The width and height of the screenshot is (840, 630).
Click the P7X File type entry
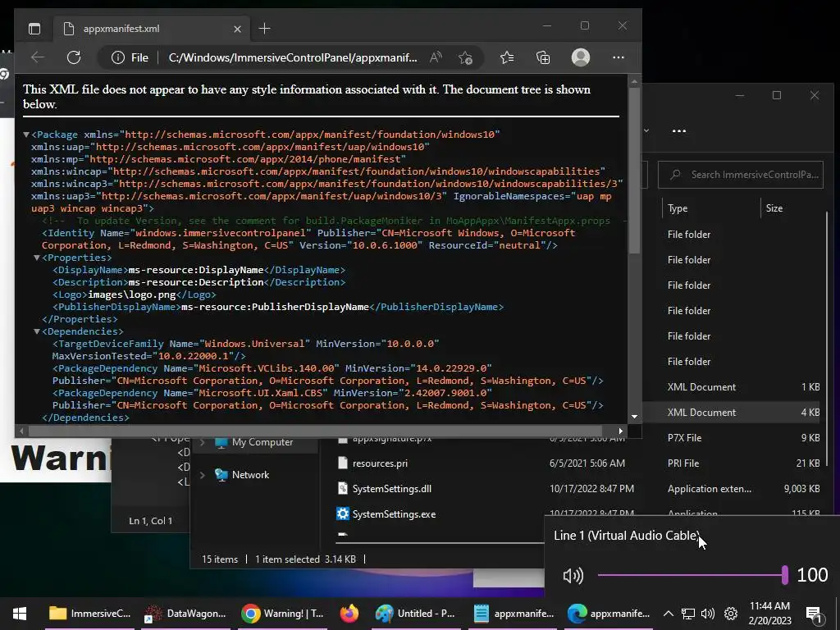coord(684,438)
